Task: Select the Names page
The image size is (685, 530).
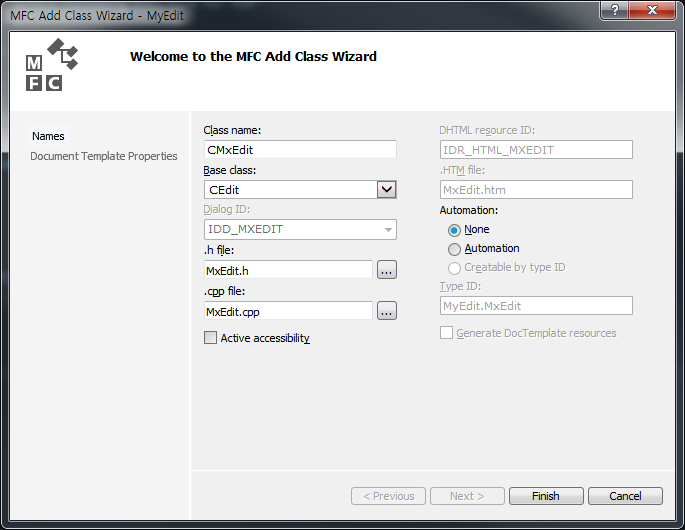Action: tap(48, 136)
